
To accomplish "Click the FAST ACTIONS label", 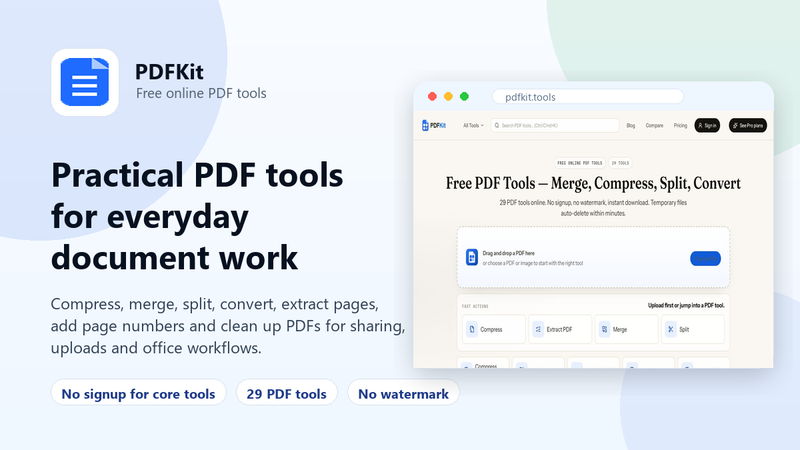I will [x=475, y=306].
